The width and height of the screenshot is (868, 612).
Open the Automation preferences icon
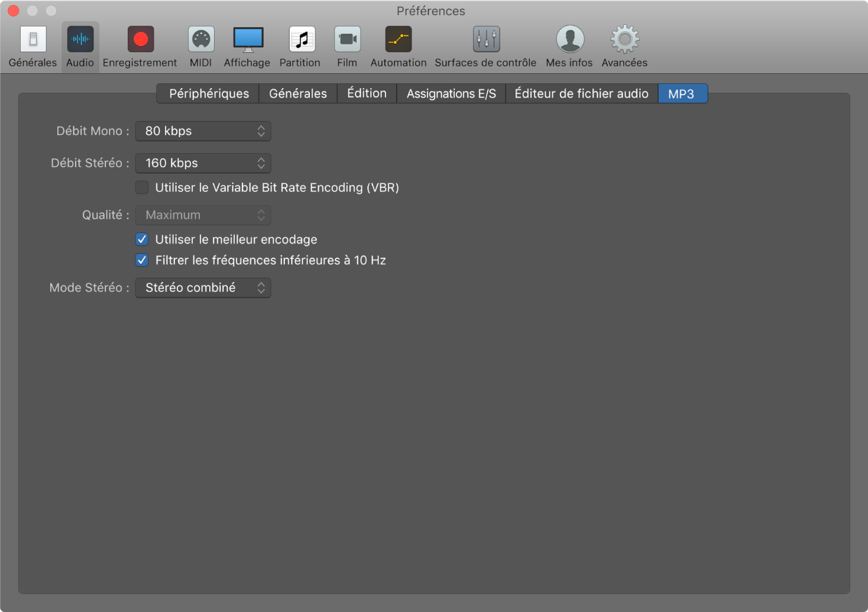pyautogui.click(x=398, y=40)
